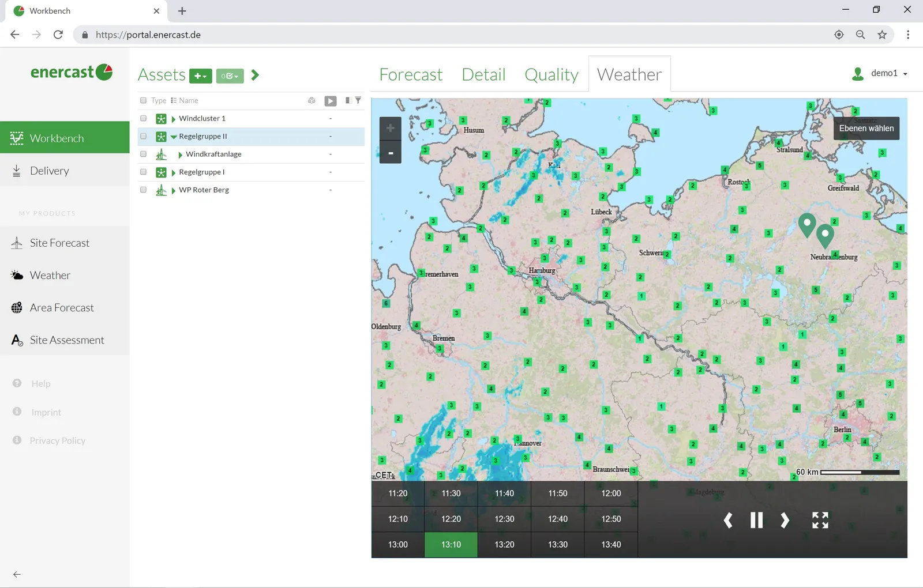Check the Regelgruppe II checkbox
This screenshot has height=588, width=923.
coord(143,136)
